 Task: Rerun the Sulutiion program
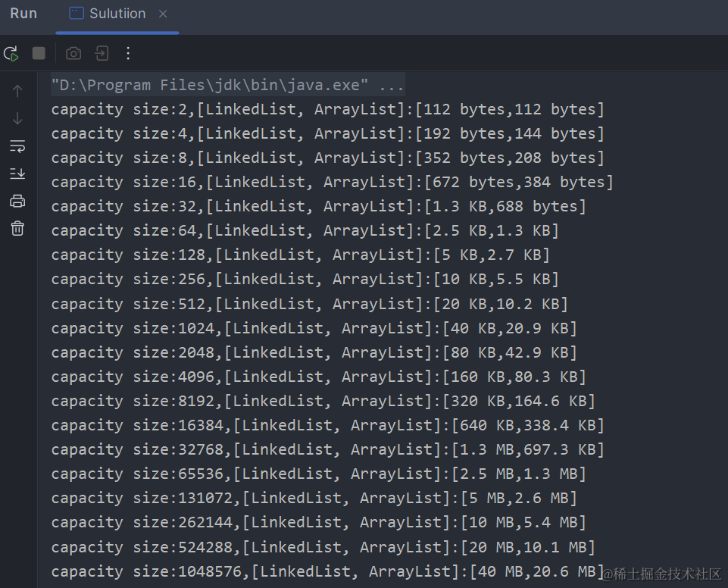(11, 53)
